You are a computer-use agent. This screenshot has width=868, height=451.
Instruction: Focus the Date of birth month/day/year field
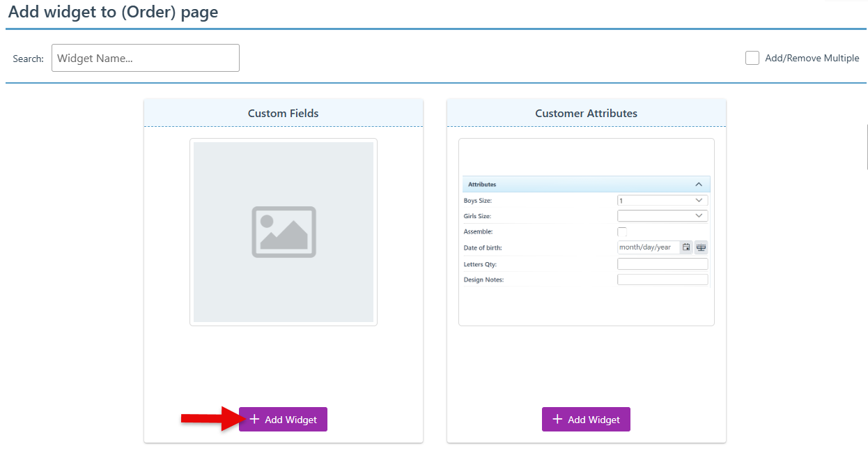point(647,247)
